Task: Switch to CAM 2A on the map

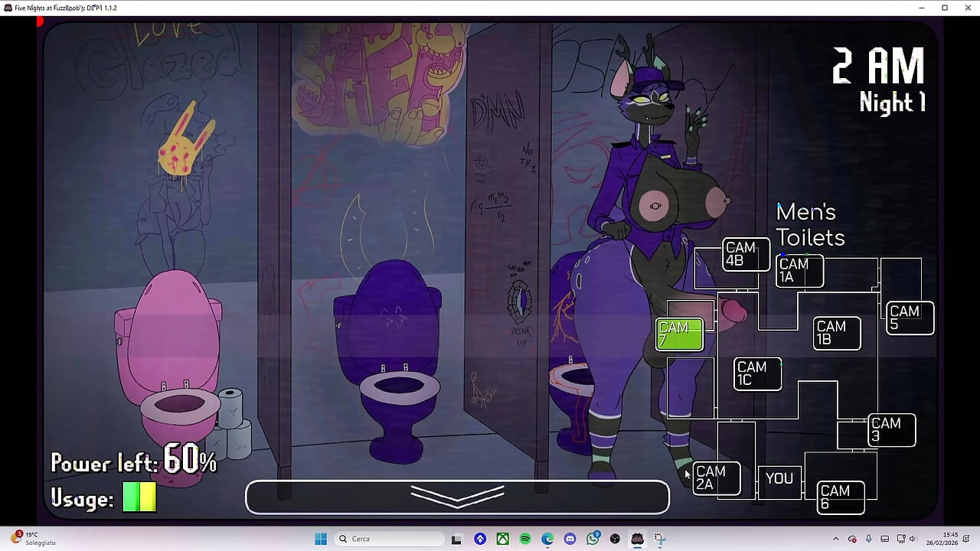Action: (x=717, y=478)
